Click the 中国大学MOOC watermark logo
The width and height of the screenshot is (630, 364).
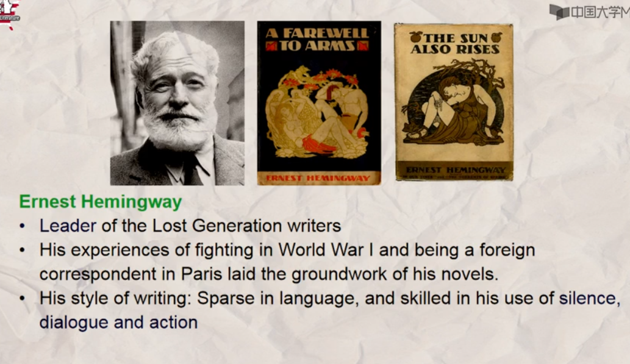click(x=589, y=12)
